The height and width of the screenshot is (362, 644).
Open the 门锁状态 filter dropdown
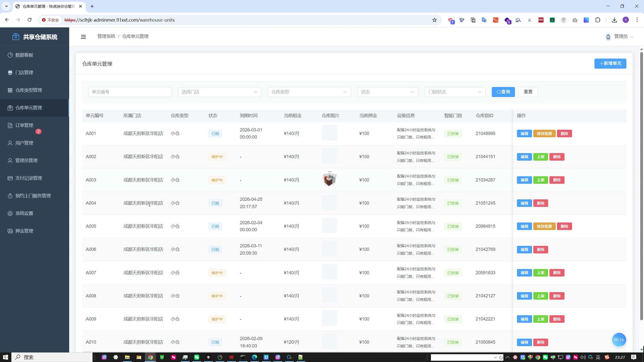coord(455,92)
